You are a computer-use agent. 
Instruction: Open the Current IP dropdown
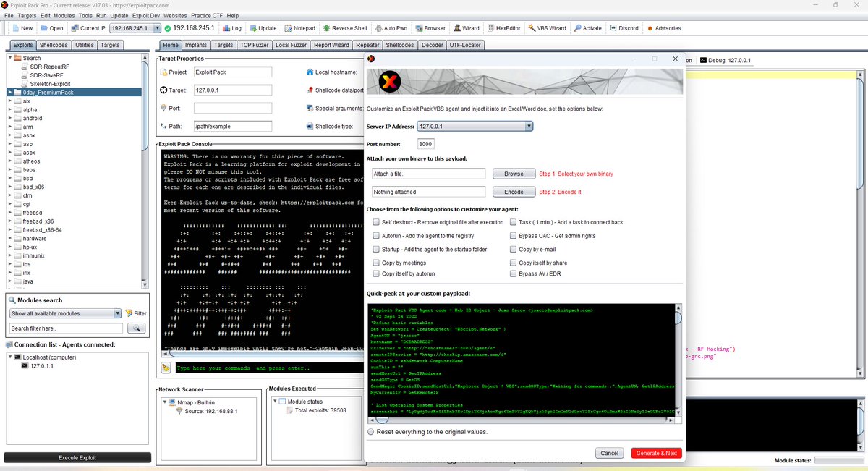point(134,28)
